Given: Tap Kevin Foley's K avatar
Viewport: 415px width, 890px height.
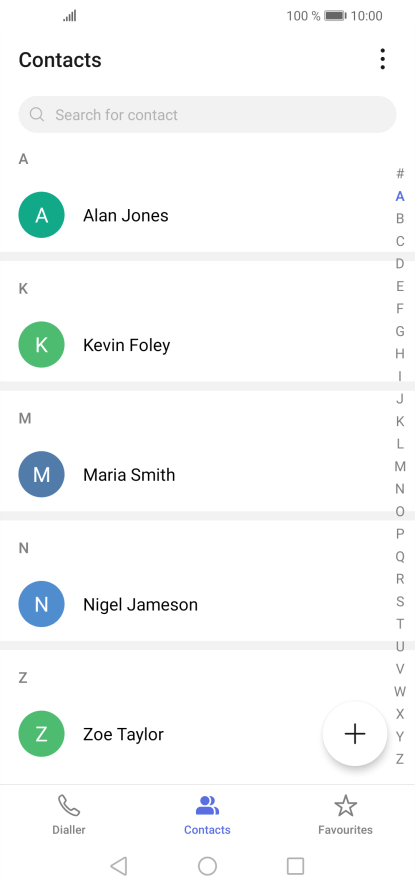Looking at the screenshot, I should [41, 345].
